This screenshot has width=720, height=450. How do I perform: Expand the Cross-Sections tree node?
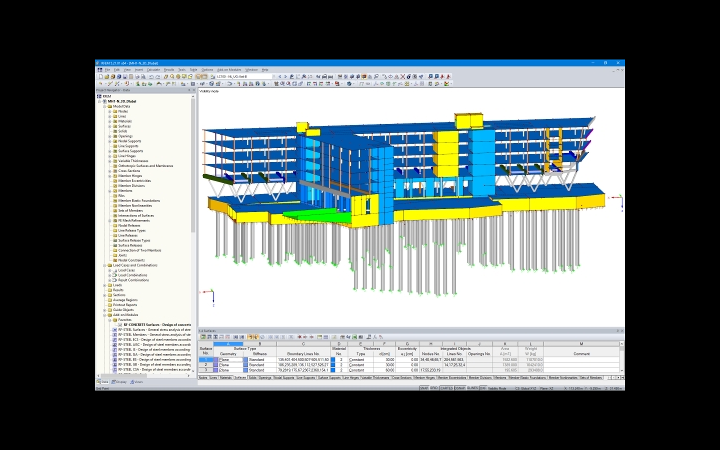110,171
